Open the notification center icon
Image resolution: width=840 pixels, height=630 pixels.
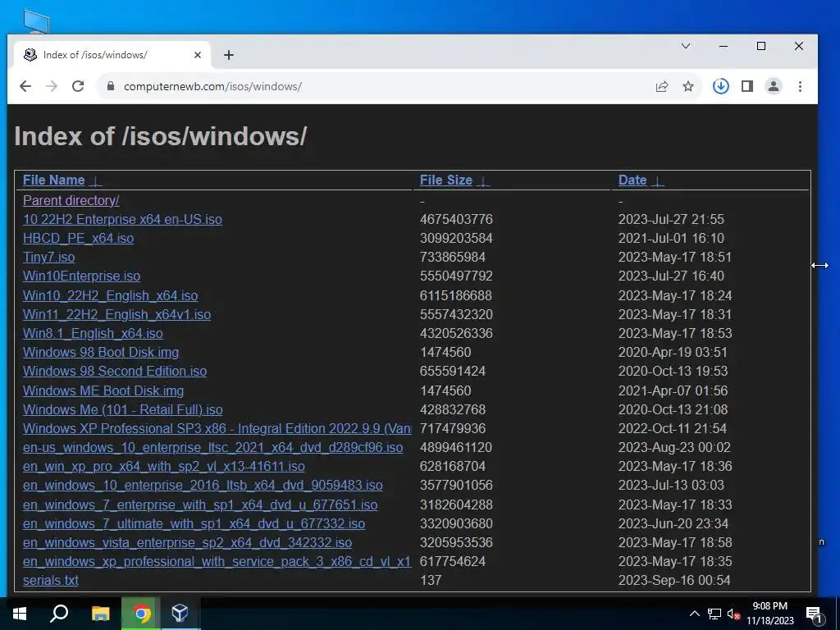814,614
